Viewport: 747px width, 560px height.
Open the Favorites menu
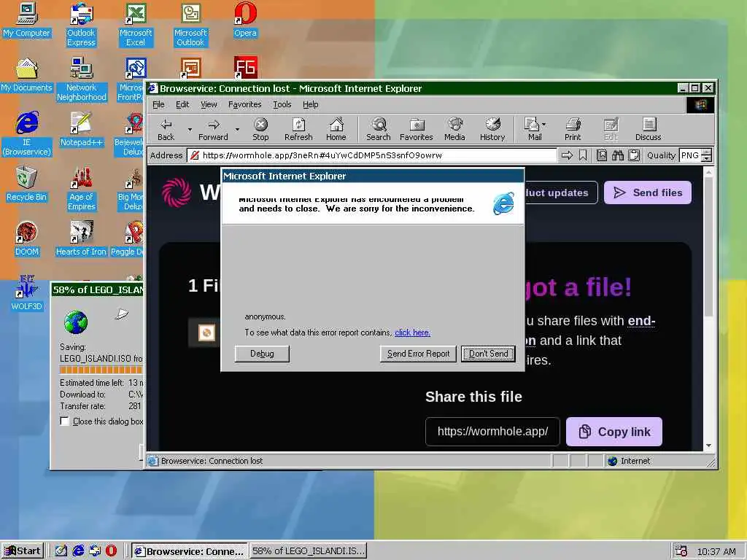(245, 104)
